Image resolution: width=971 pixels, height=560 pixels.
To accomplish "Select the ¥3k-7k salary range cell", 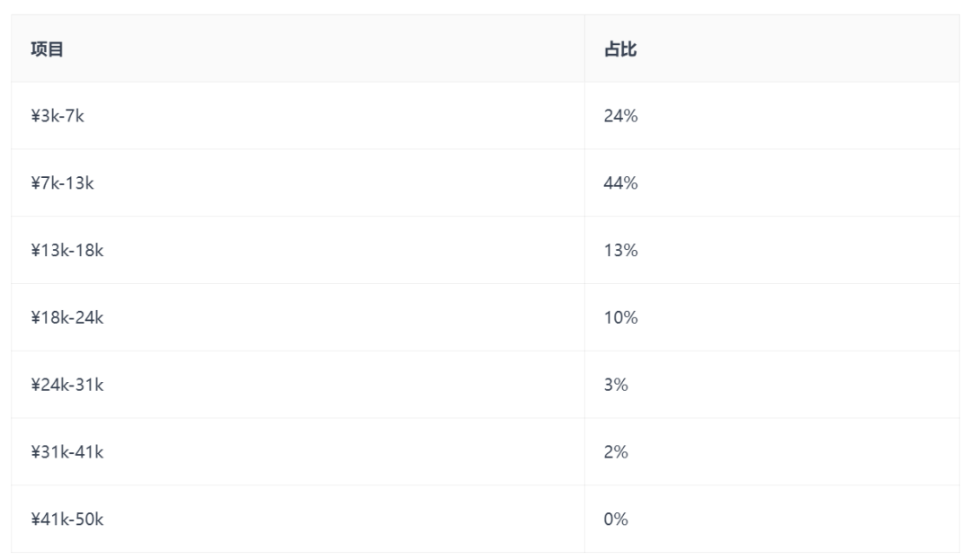I will point(58,116).
